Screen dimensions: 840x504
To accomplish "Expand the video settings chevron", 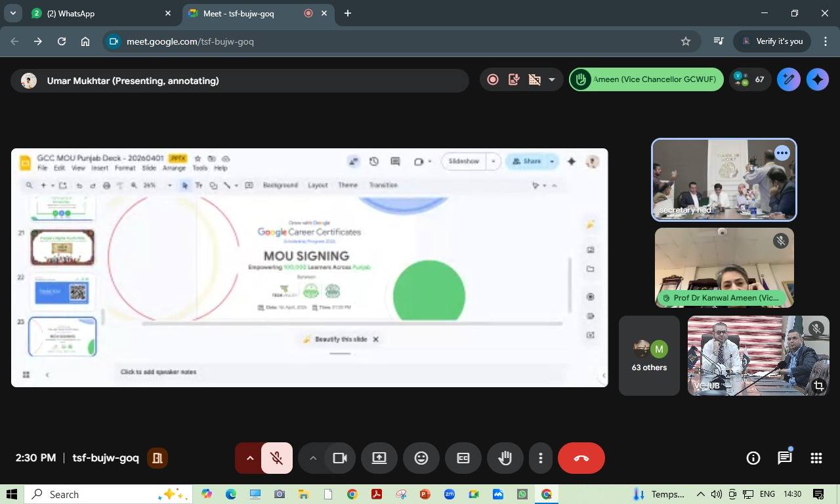I will tap(313, 458).
